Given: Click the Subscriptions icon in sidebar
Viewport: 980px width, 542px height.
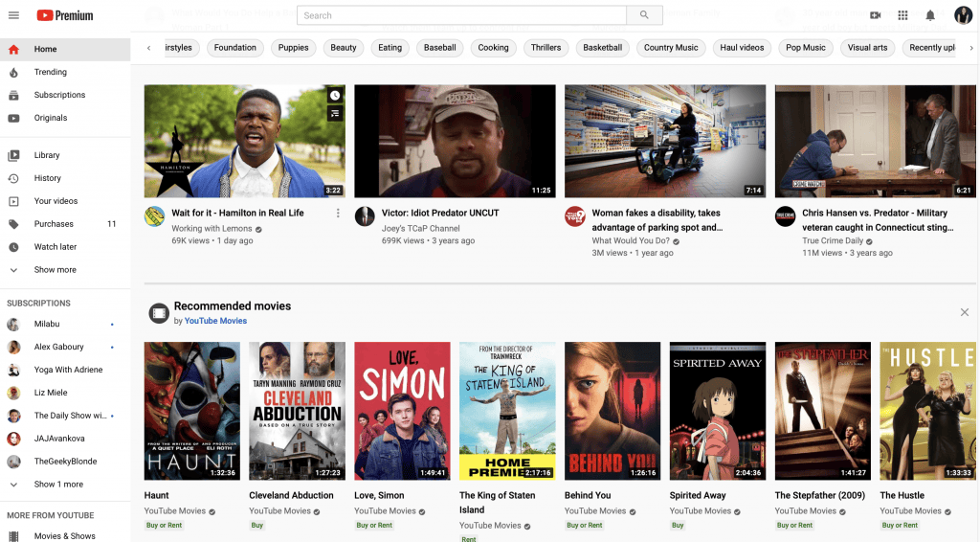Looking at the screenshot, I should 13,95.
